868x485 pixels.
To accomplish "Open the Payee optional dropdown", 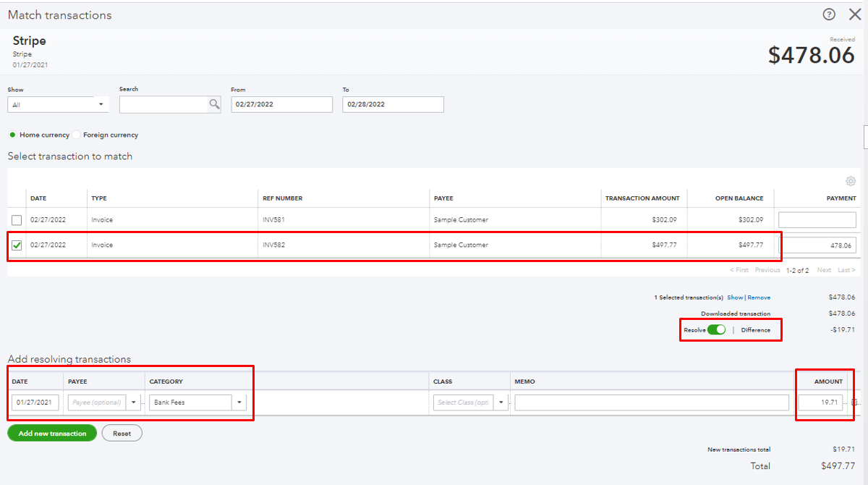I will (x=133, y=402).
